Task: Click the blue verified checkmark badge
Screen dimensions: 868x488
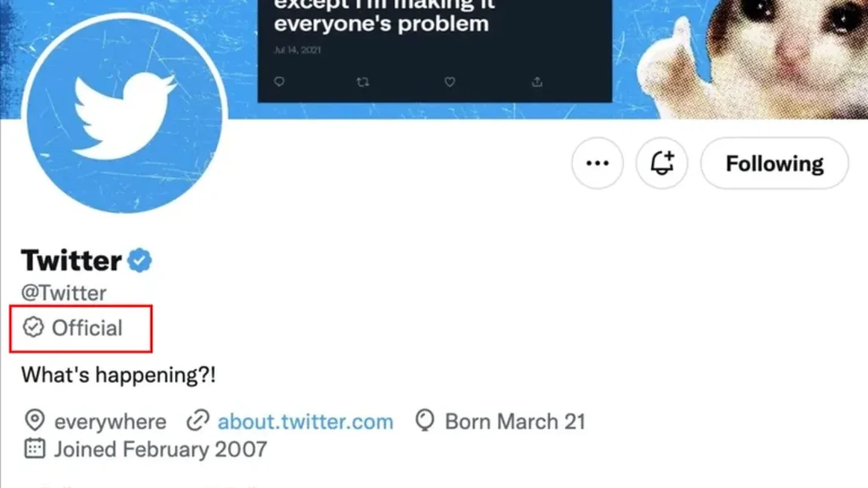Action: 139,261
